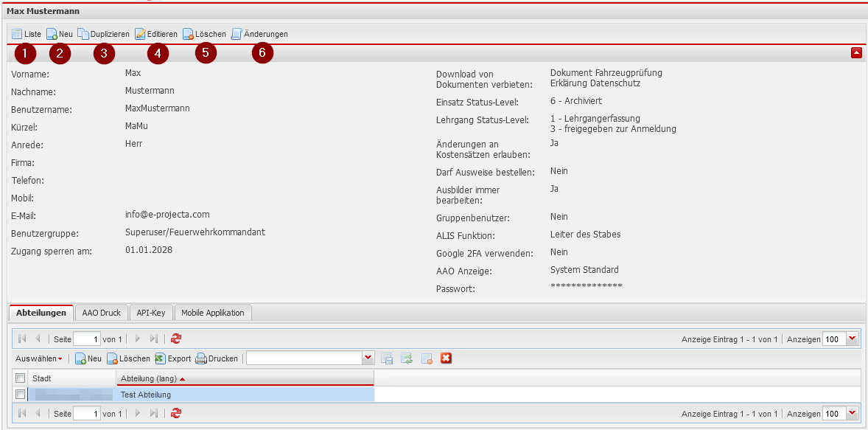Delete the user with the top Löschen button
The width and height of the screenshot is (868, 430).
(x=204, y=34)
